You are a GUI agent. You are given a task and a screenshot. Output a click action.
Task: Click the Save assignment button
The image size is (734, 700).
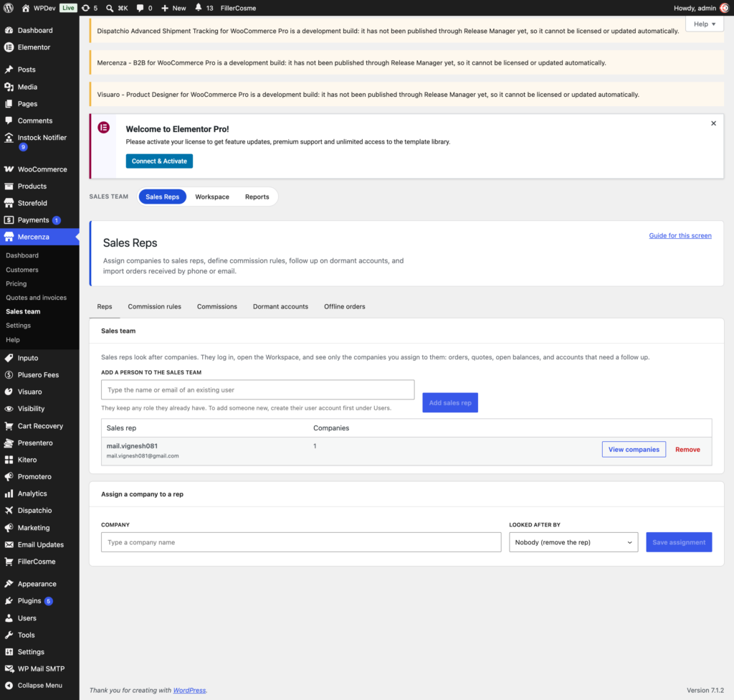pos(679,542)
